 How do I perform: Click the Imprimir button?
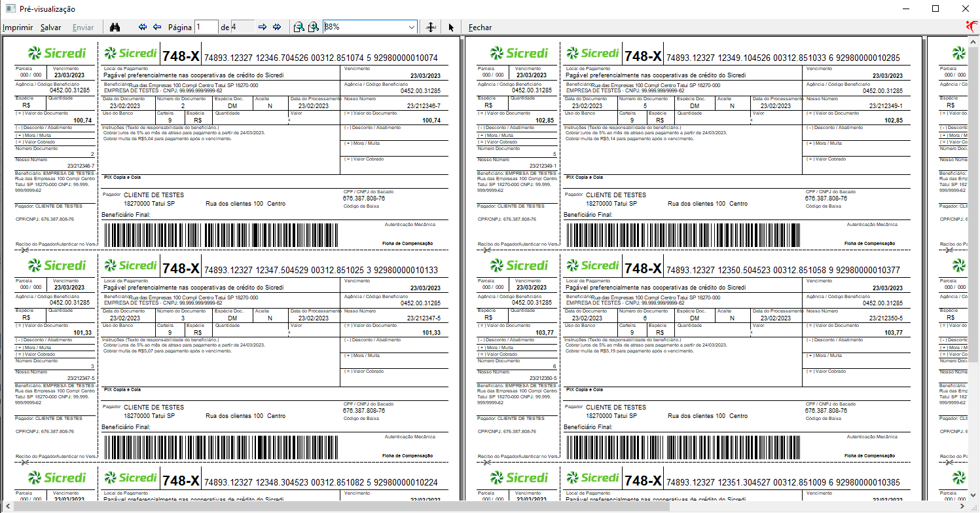pyautogui.click(x=18, y=28)
